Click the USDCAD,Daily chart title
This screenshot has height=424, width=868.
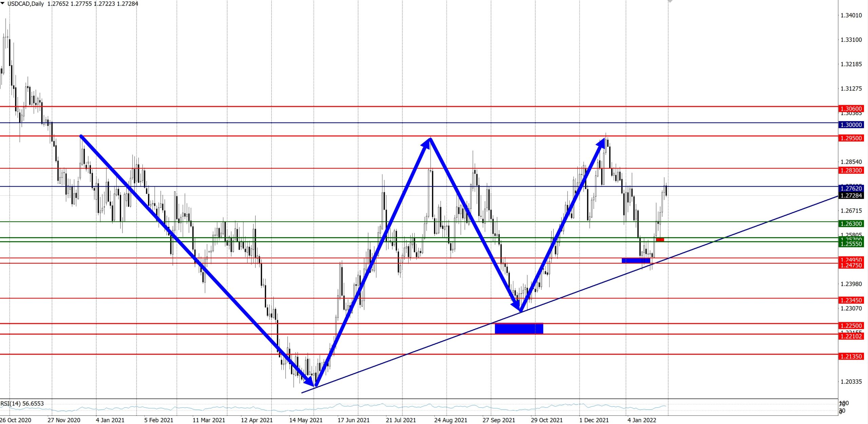pos(26,4)
